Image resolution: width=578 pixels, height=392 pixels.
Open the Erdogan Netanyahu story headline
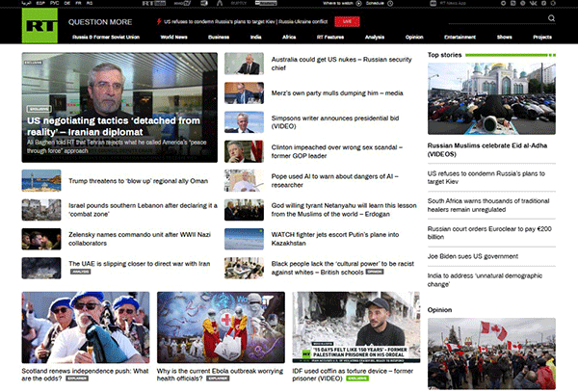[344, 210]
